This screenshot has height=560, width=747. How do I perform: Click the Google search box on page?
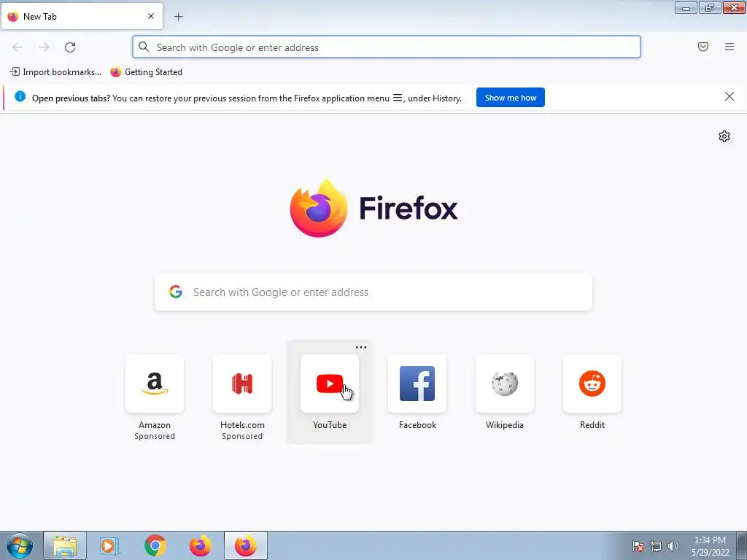(373, 292)
